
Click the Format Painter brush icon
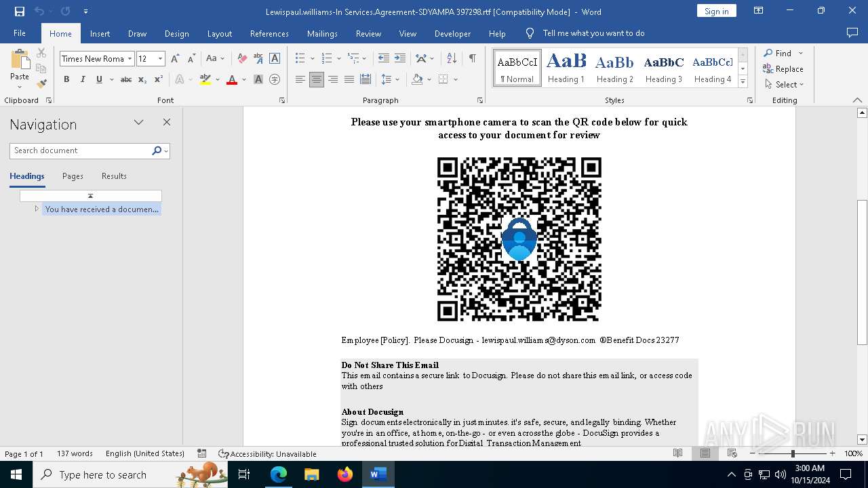[41, 84]
